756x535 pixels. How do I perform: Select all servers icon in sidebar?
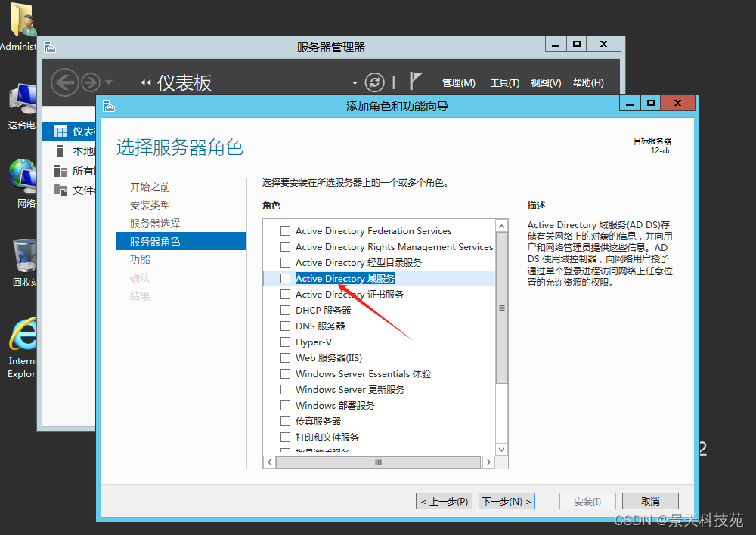coord(60,171)
